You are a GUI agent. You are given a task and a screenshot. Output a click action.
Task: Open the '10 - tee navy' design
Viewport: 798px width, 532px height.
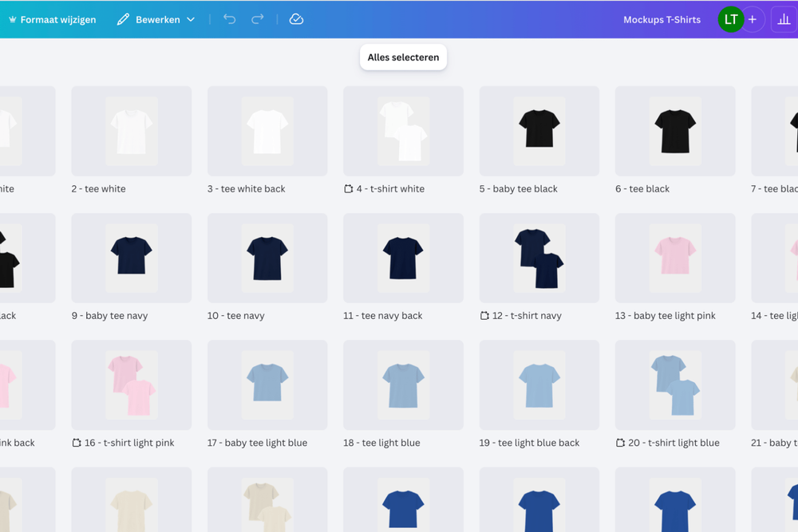tap(267, 258)
